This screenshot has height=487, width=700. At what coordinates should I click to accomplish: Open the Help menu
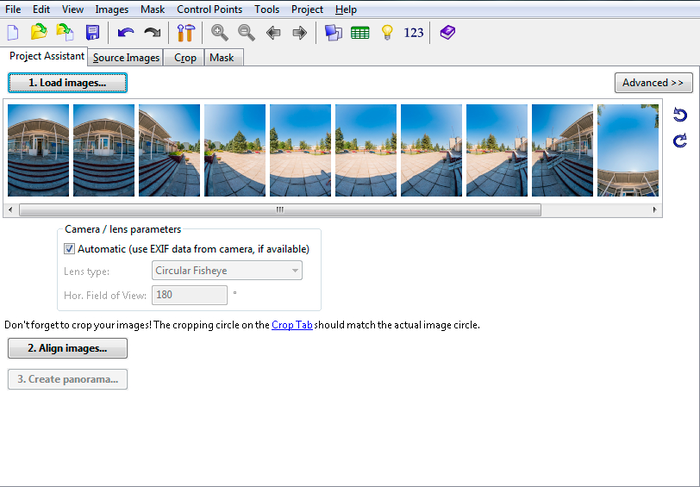[346, 9]
